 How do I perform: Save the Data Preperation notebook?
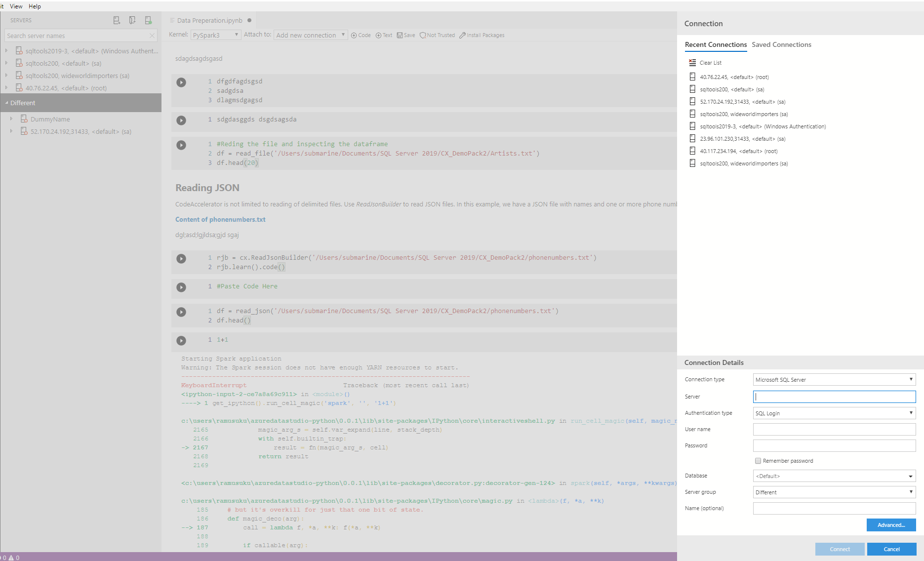[x=406, y=35]
